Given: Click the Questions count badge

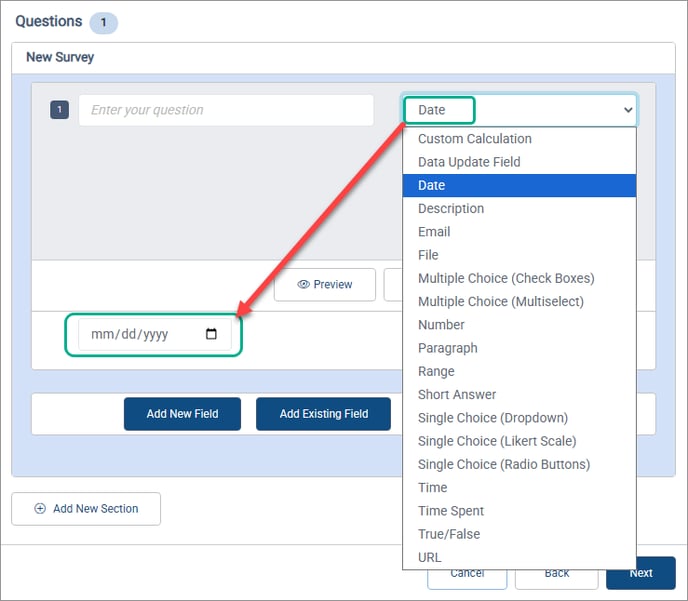Looking at the screenshot, I should pos(103,22).
